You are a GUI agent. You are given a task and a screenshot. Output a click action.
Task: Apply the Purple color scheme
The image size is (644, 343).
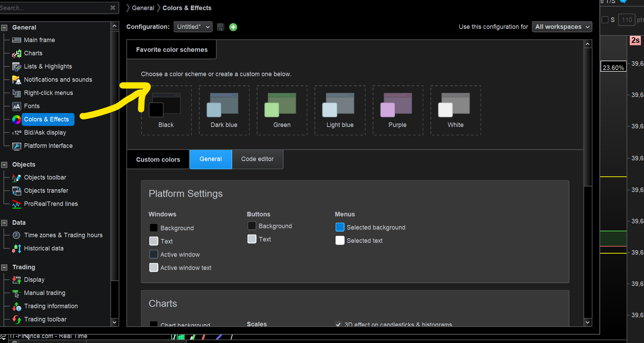click(398, 110)
